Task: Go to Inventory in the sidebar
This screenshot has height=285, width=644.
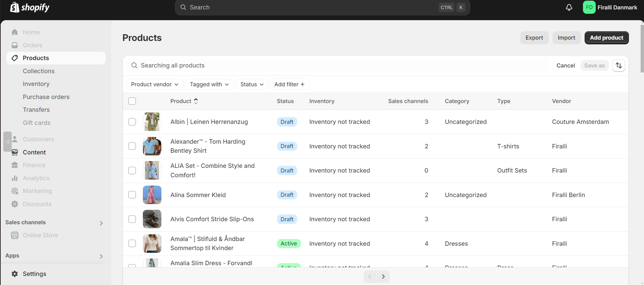Action: 36,84
